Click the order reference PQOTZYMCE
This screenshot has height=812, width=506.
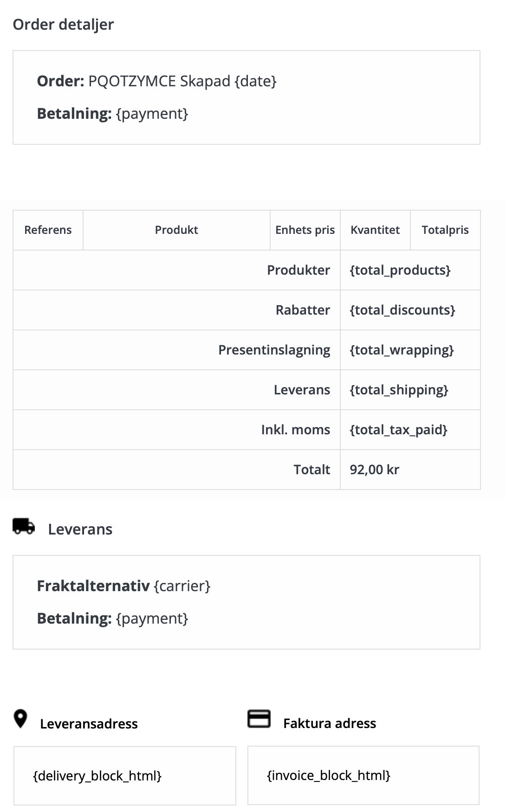coord(132,81)
